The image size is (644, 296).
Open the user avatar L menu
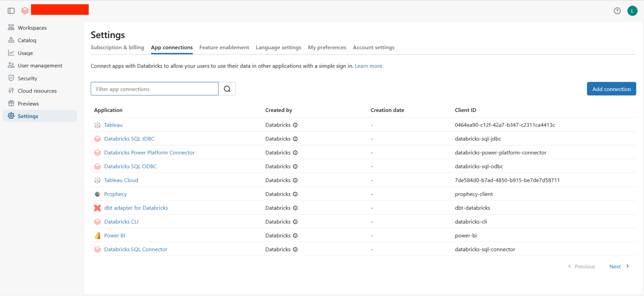(x=632, y=11)
